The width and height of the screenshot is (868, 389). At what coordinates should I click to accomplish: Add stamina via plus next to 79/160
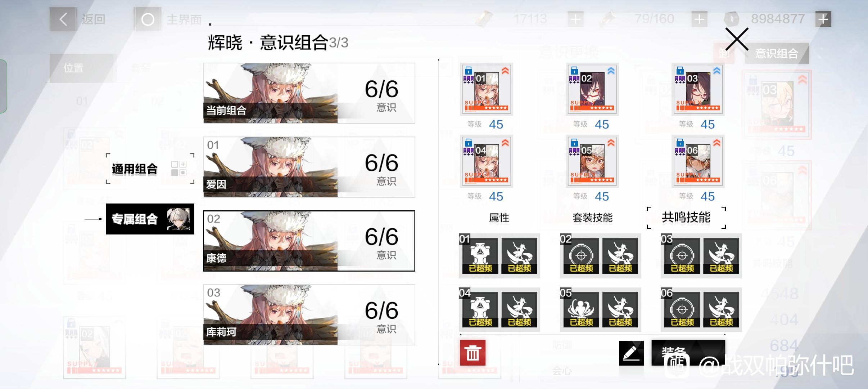pos(699,19)
